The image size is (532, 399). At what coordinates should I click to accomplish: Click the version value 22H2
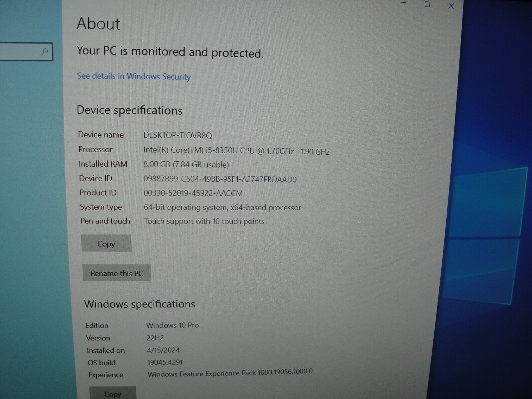[x=155, y=338]
